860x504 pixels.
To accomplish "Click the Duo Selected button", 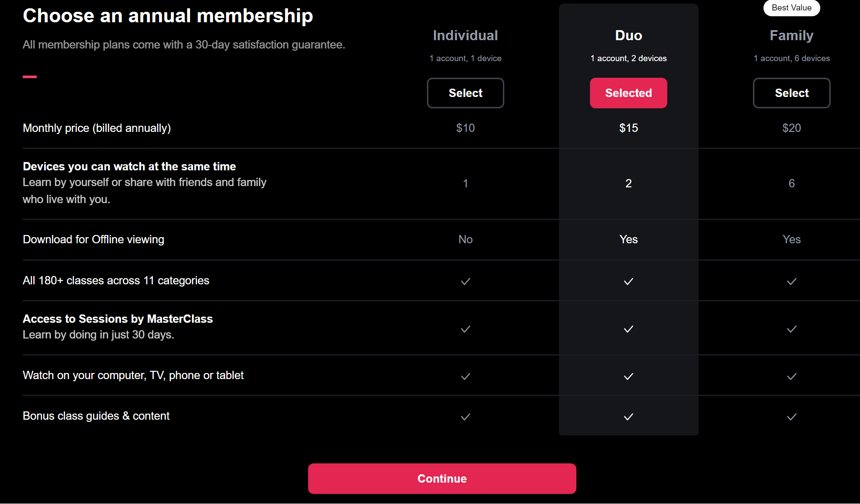I will (628, 93).
